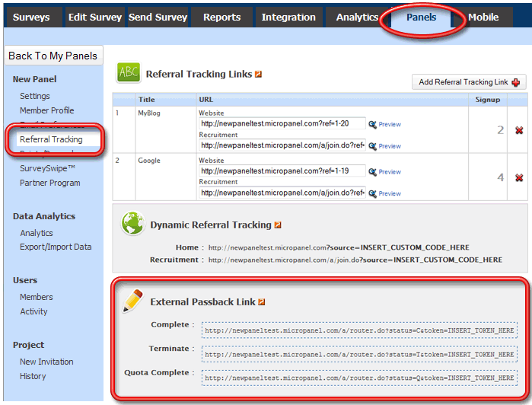Open History under Project
The height and width of the screenshot is (405, 532).
(x=33, y=376)
